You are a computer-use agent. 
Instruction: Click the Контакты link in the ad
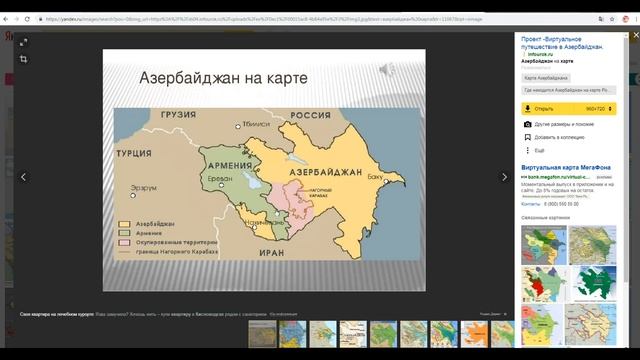pos(531,204)
